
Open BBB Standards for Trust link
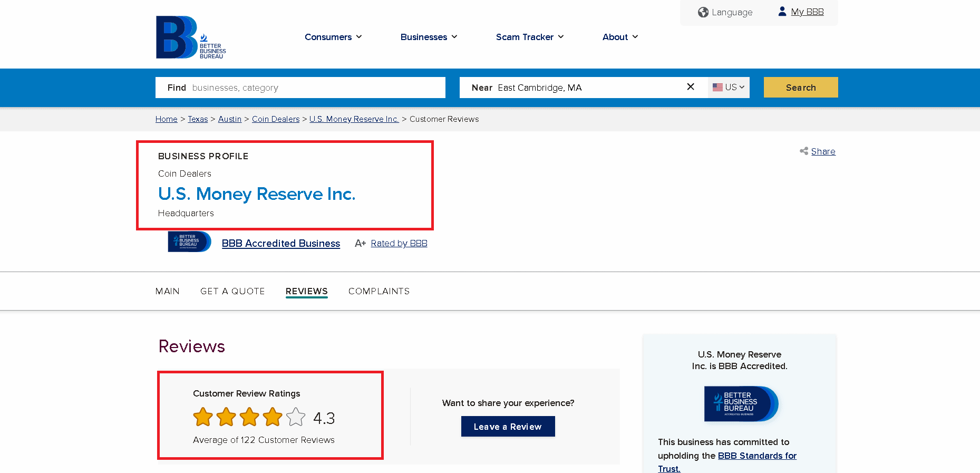pos(757,456)
